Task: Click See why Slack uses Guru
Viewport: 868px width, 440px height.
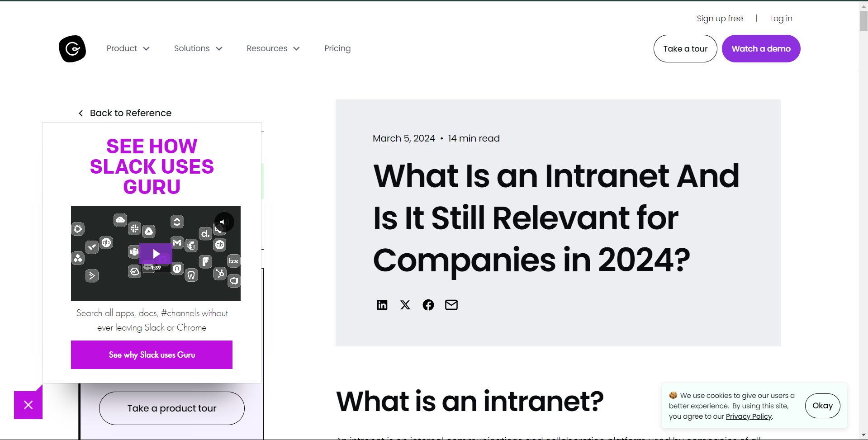Action: tap(152, 355)
